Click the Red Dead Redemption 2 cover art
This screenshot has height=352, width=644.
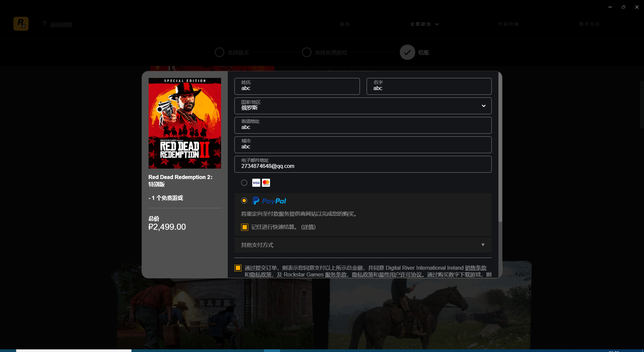pos(185,123)
